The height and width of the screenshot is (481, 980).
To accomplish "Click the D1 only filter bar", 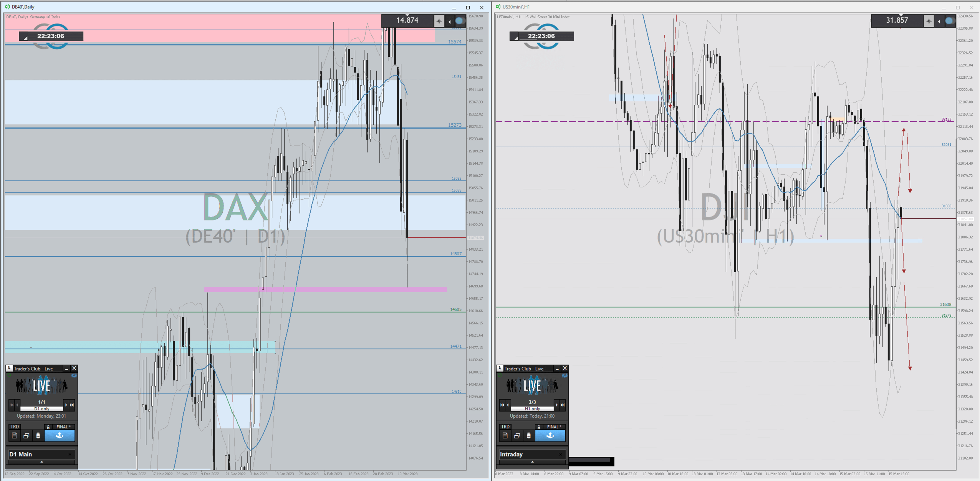I will 41,409.
